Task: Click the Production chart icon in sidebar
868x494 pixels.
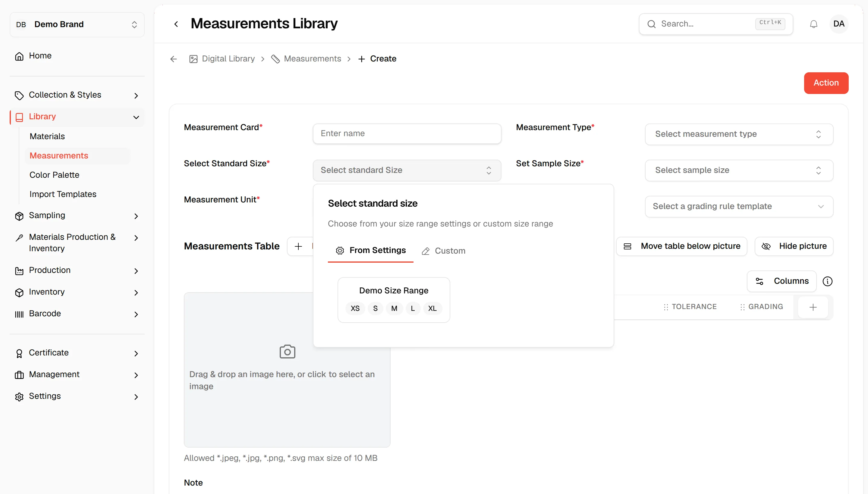Action: tap(19, 271)
